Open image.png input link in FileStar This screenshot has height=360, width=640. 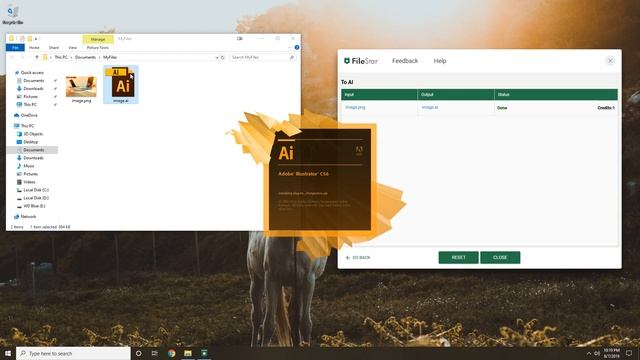(355, 107)
